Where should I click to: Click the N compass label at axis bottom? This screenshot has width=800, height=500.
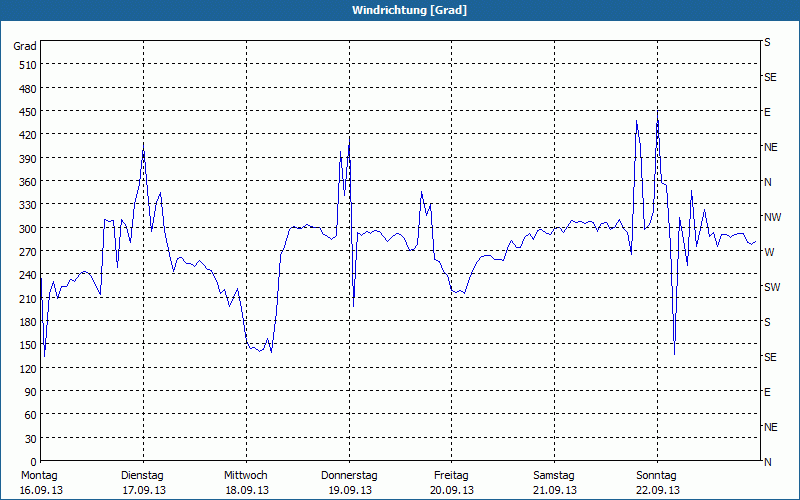767,462
